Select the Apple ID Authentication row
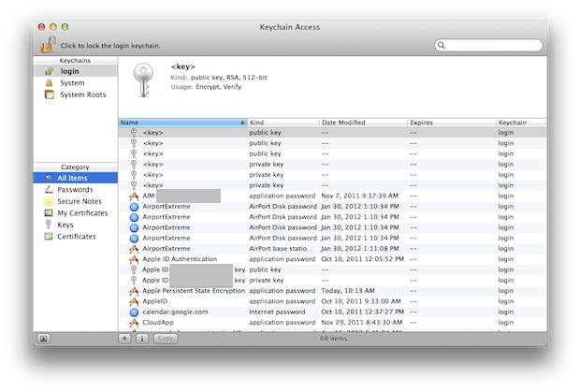Screen dimensions: 580x392 point(332,259)
